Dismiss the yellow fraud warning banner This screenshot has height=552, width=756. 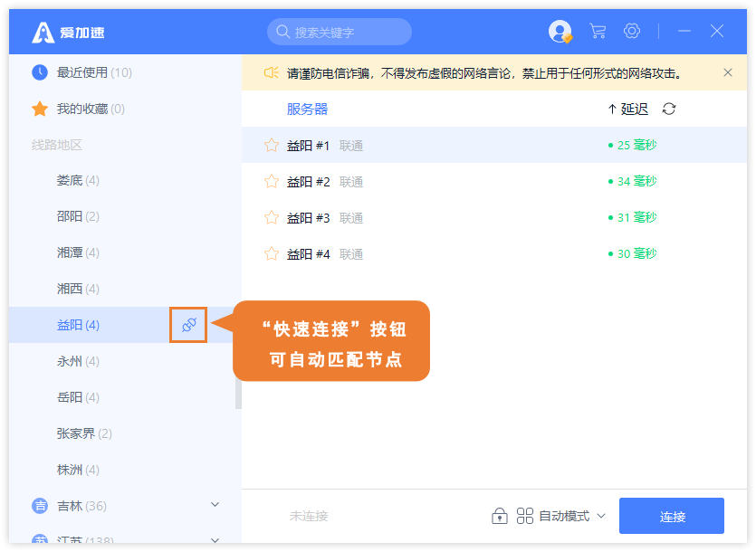coord(728,72)
